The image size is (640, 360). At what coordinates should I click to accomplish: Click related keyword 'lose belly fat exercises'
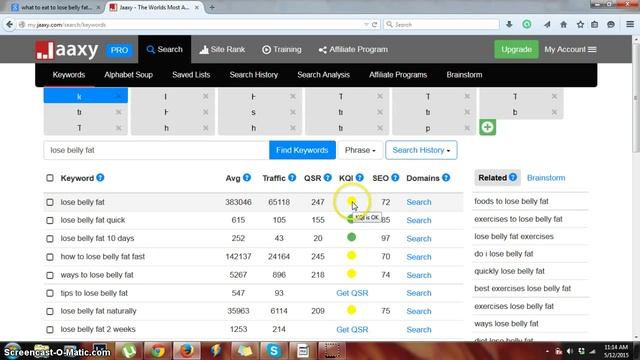pyautogui.click(x=514, y=236)
